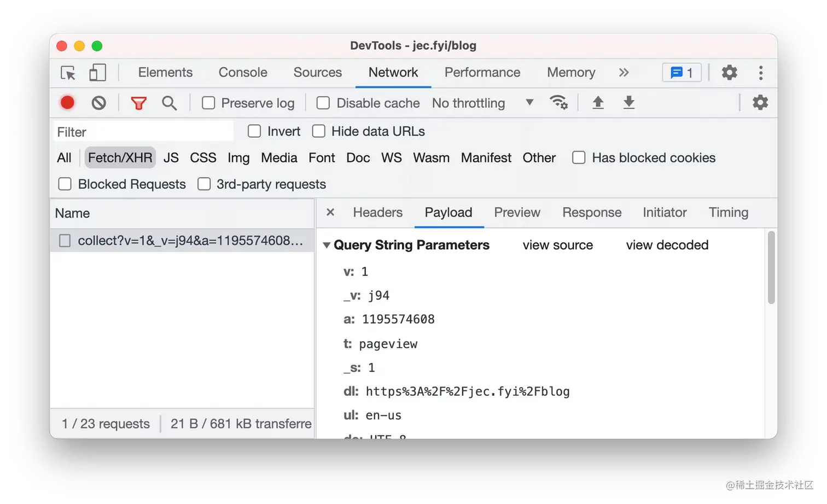Viewport: 827px width, 504px height.
Task: Select the Network tab
Action: click(393, 72)
